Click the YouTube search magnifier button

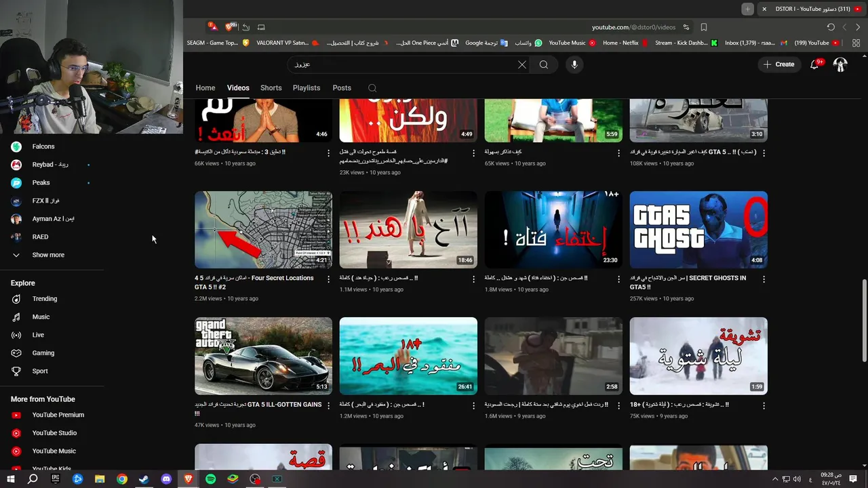point(544,64)
